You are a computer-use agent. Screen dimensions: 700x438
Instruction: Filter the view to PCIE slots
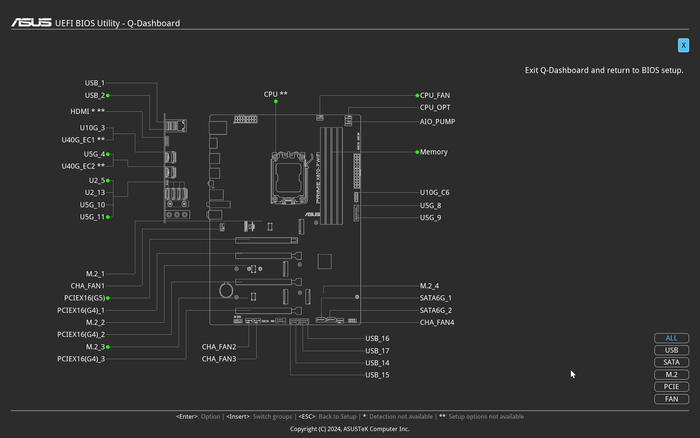(x=671, y=386)
